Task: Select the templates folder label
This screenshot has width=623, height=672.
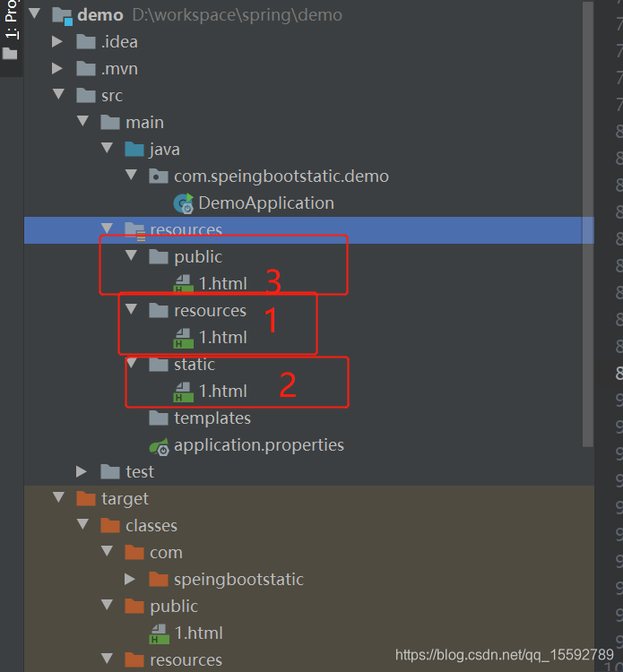Action: [212, 418]
